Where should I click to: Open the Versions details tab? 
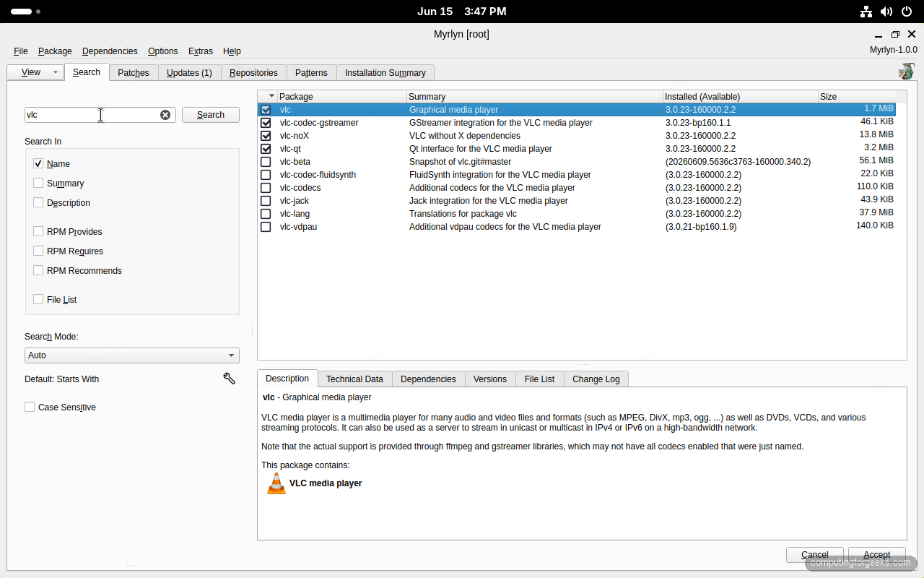(x=490, y=379)
